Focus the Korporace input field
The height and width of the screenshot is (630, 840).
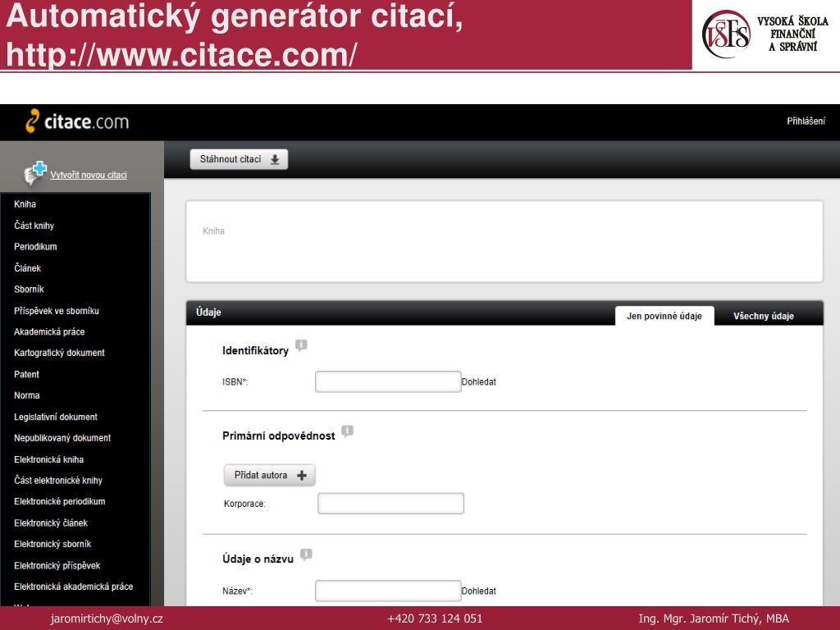391,504
